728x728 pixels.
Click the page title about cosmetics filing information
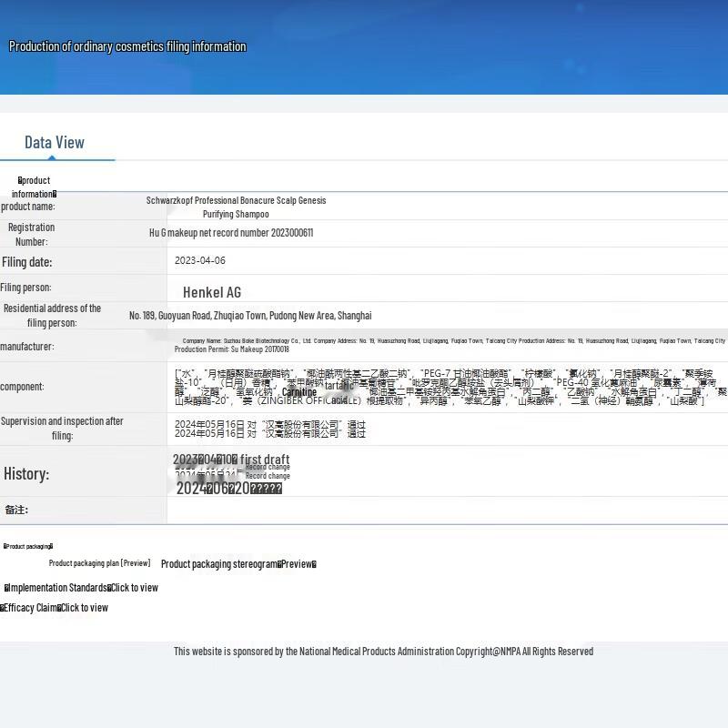127,46
